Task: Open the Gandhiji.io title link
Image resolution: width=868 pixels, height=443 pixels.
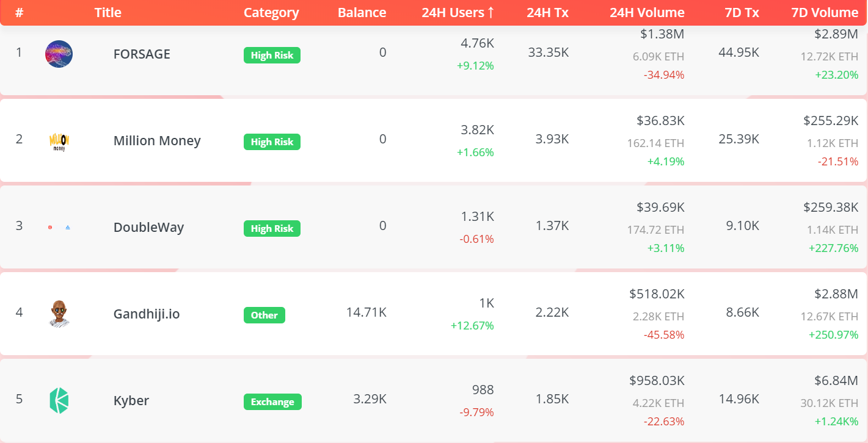Action: pyautogui.click(x=147, y=314)
